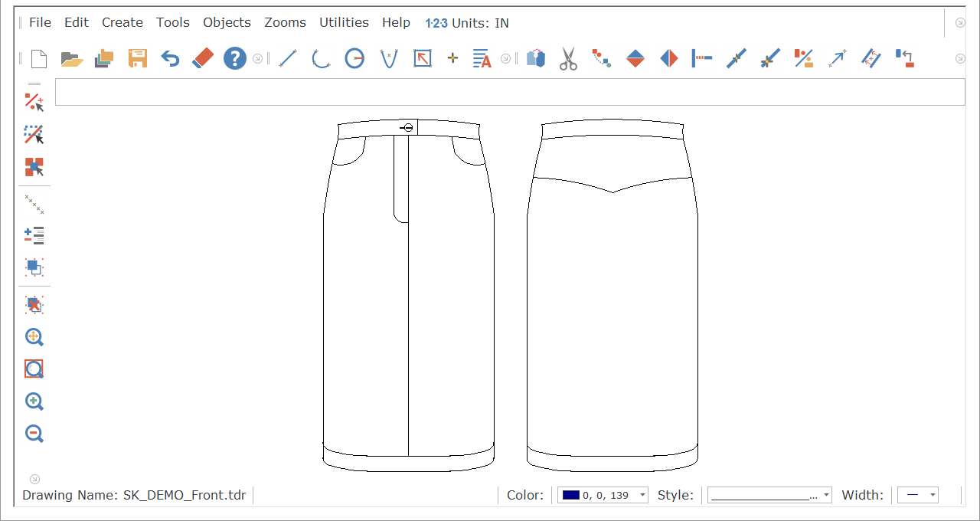This screenshot has height=521, width=980.
Task: Click the Zoom In magnifier icon
Action: pyautogui.click(x=34, y=401)
